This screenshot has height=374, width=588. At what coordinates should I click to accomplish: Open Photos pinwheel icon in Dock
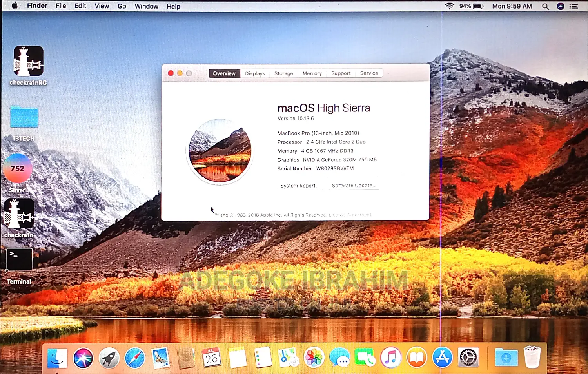(314, 358)
